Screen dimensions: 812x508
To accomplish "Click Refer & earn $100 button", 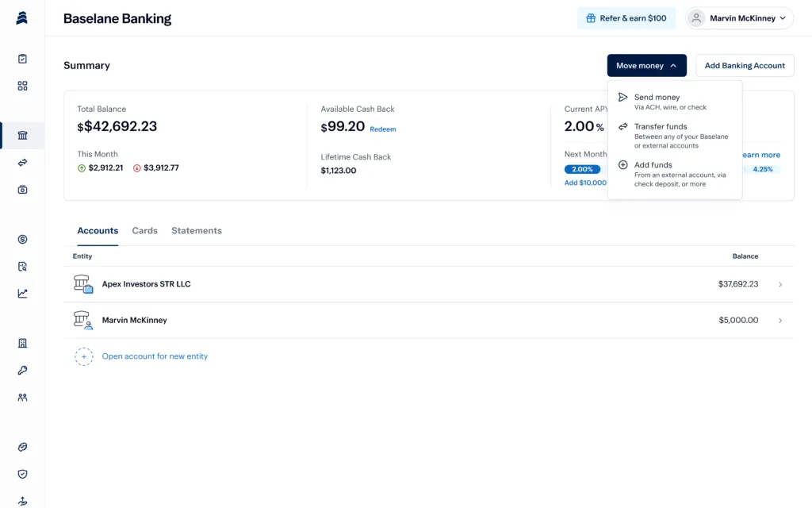I will tap(626, 18).
